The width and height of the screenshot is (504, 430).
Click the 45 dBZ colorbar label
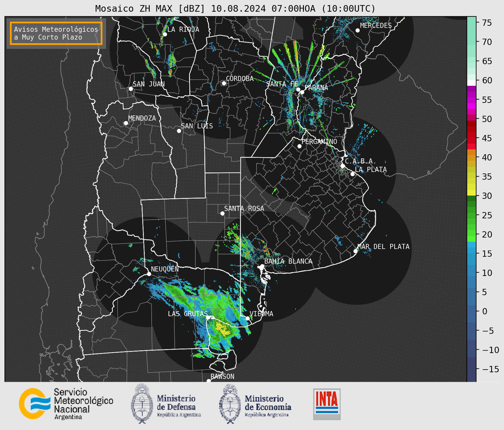click(487, 138)
